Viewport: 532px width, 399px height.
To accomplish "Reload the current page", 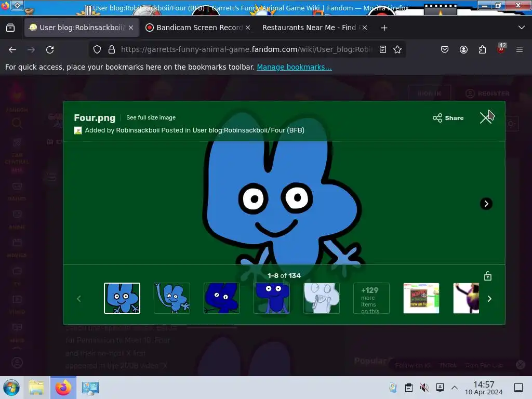I will pyautogui.click(x=50, y=49).
